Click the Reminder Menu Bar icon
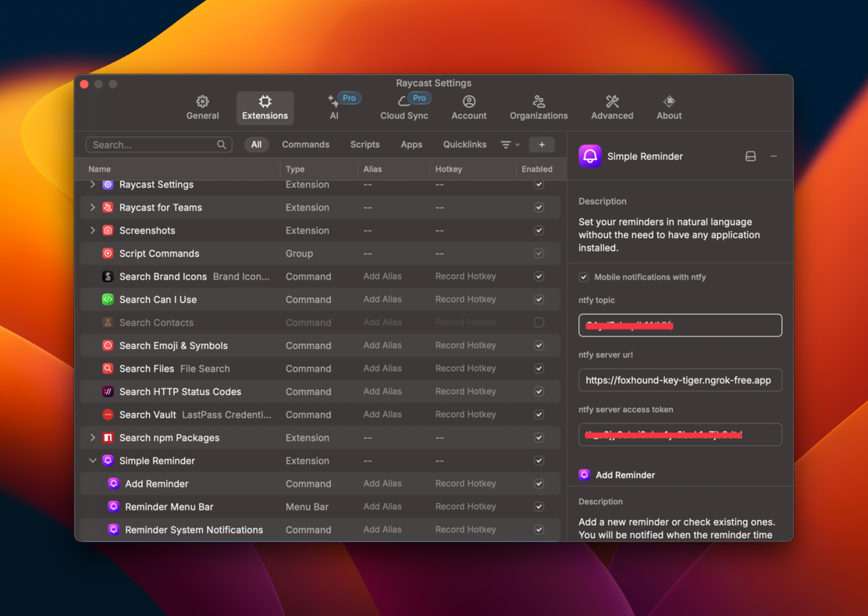This screenshot has height=616, width=868. click(113, 507)
